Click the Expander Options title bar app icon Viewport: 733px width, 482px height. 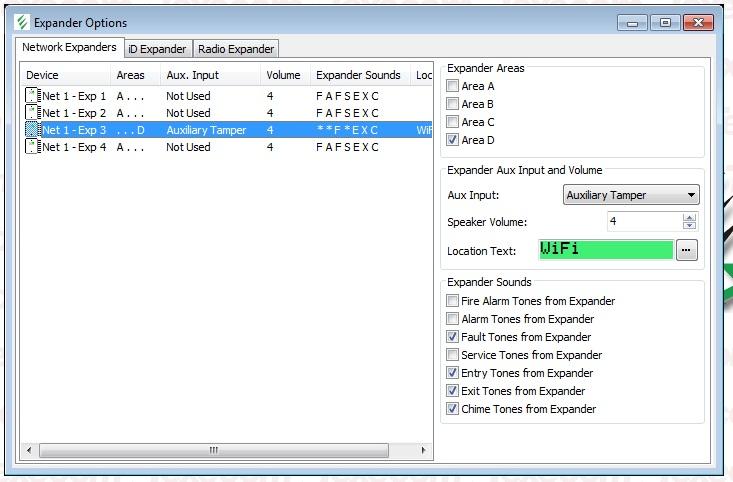(x=22, y=22)
